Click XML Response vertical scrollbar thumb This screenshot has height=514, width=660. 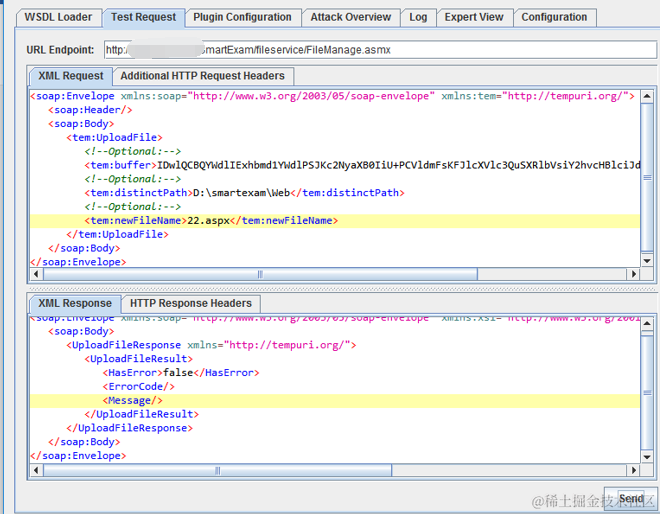[x=647, y=392]
